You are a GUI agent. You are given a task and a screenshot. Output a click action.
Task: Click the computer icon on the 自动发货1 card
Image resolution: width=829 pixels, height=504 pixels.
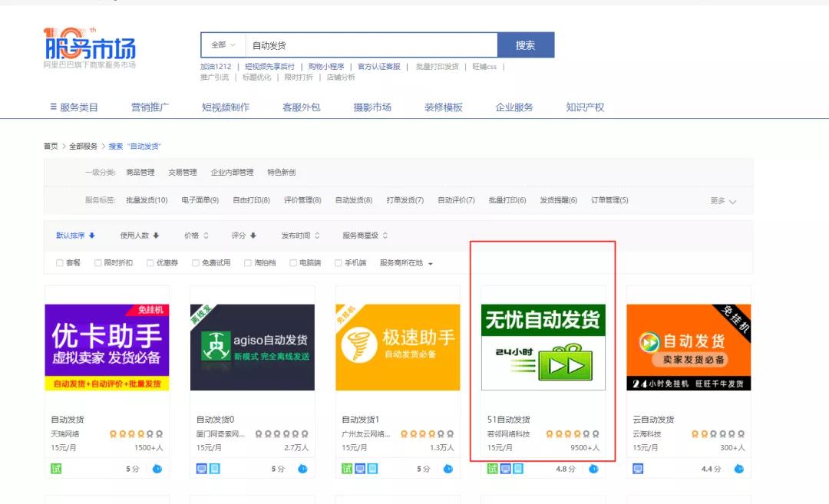(360, 469)
